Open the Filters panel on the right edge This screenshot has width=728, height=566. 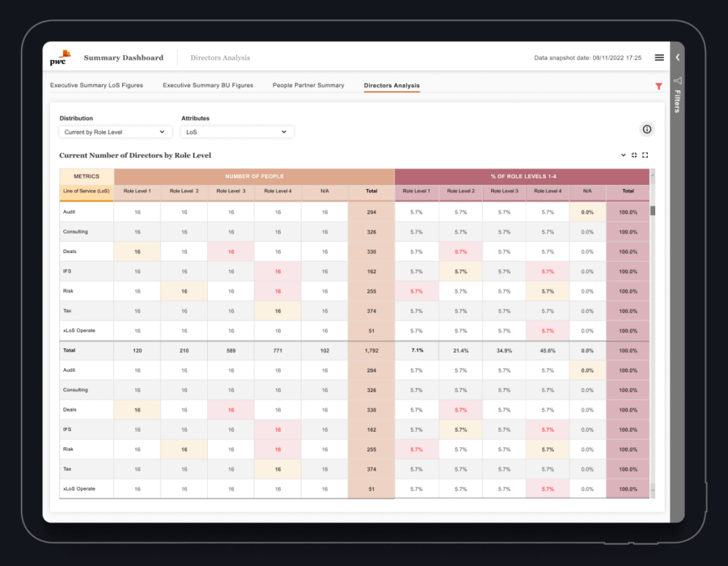678,101
